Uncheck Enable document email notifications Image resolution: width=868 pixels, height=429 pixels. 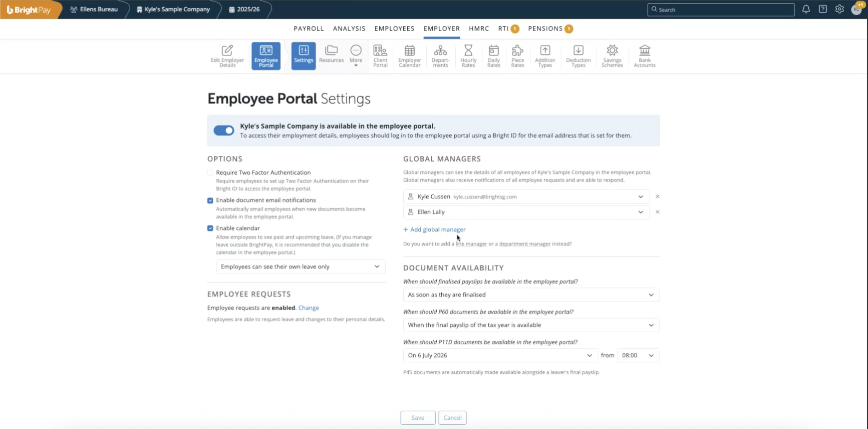[210, 201]
